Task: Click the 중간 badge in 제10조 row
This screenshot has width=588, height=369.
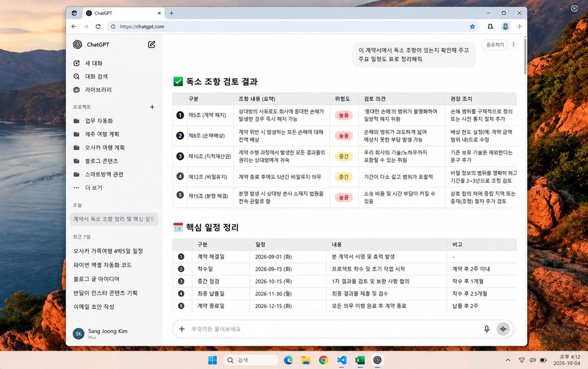Action: click(344, 156)
